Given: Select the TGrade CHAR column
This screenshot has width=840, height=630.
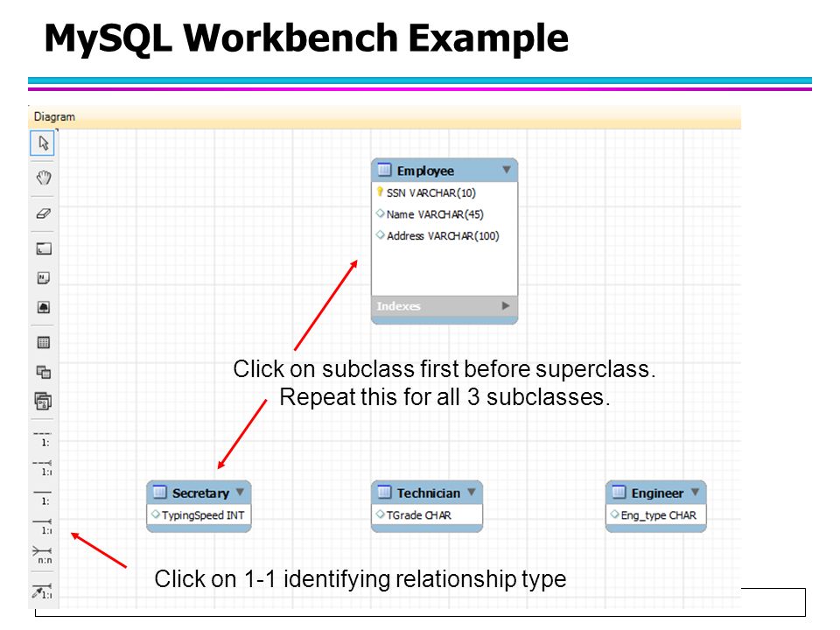Looking at the screenshot, I should point(419,515).
